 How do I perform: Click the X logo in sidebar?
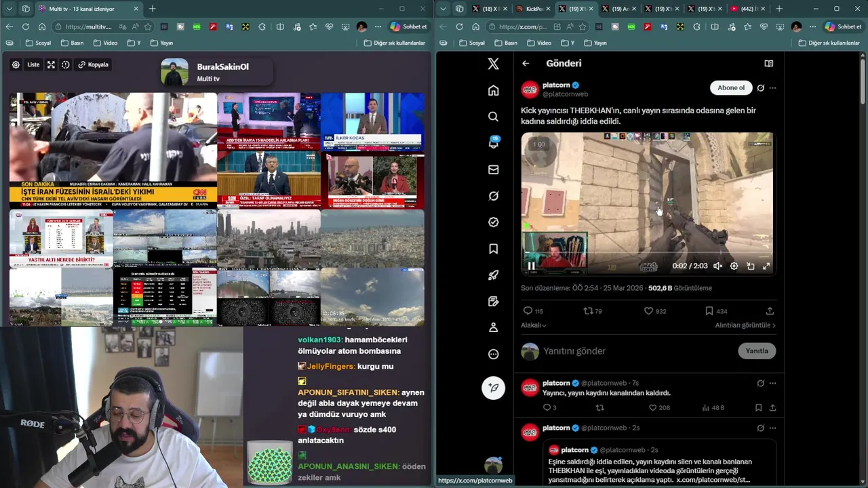tap(493, 64)
